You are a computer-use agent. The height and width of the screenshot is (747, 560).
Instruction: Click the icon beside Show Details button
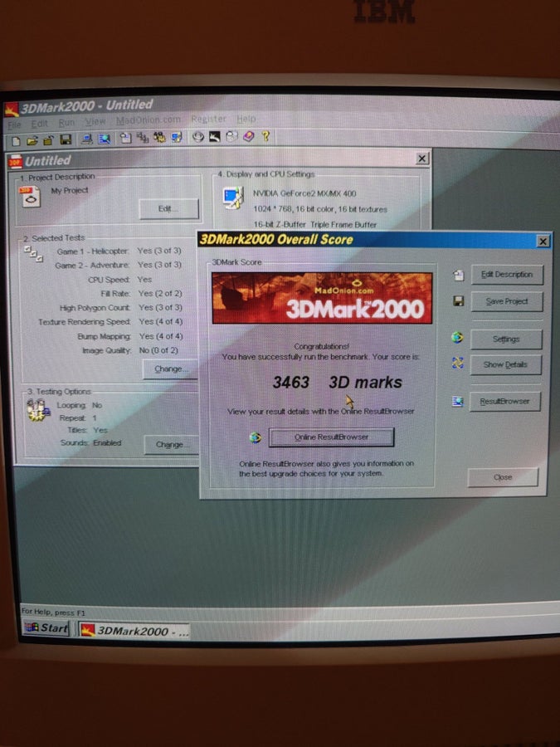[x=457, y=363]
